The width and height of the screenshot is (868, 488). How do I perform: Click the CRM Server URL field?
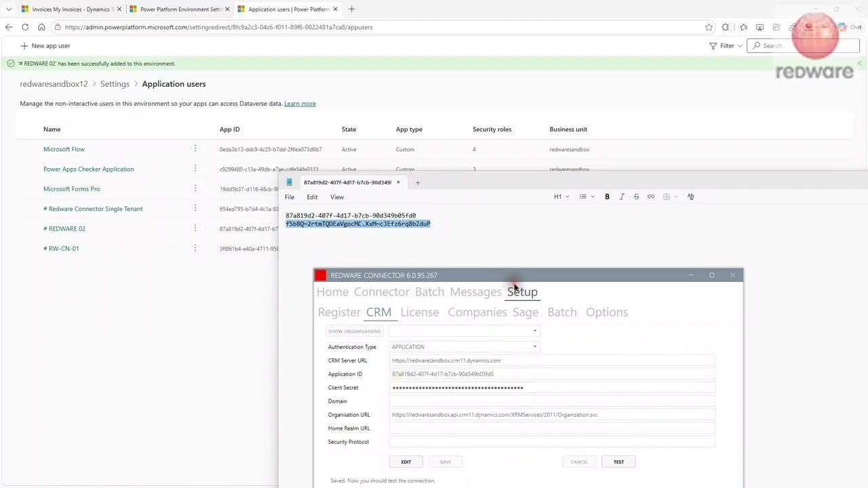click(553, 361)
